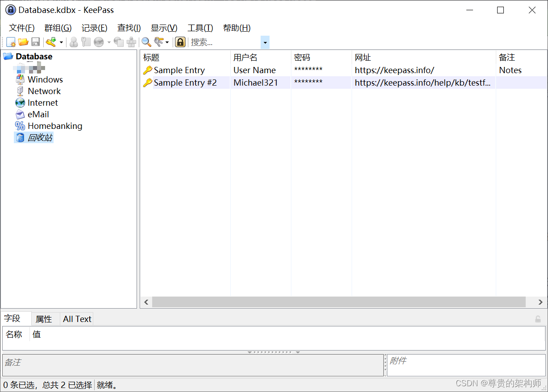This screenshot has width=548, height=392.
Task: Open the 工具 menu
Action: pyautogui.click(x=200, y=28)
